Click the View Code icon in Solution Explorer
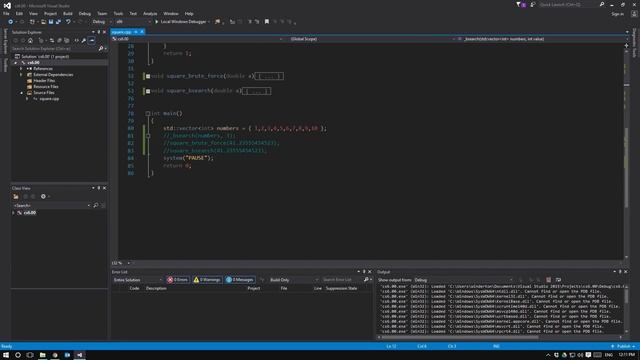This screenshot has width=640, height=360. (76, 40)
